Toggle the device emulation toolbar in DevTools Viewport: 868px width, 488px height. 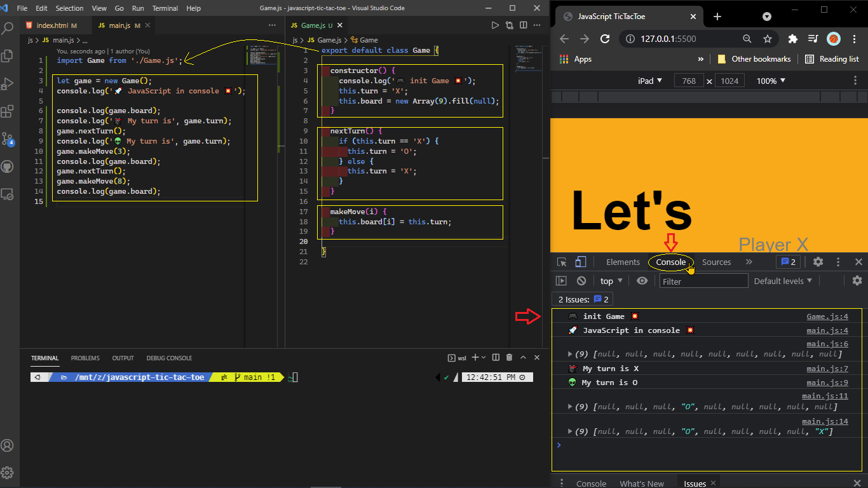580,262
